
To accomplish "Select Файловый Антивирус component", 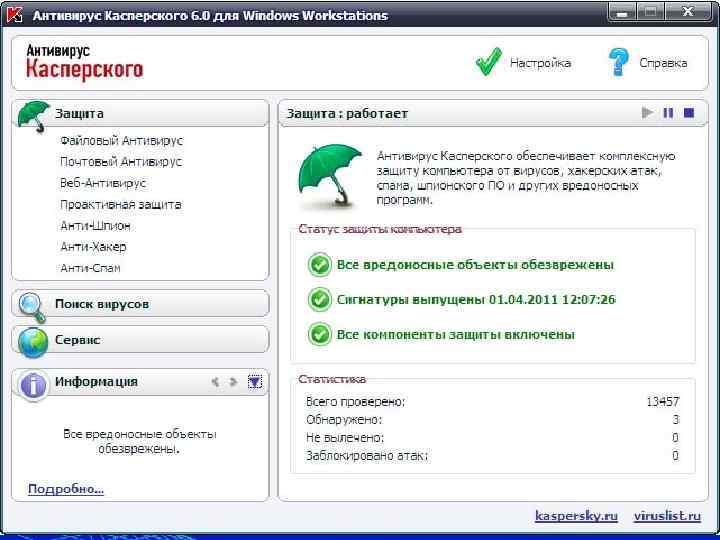I will pyautogui.click(x=121, y=141).
